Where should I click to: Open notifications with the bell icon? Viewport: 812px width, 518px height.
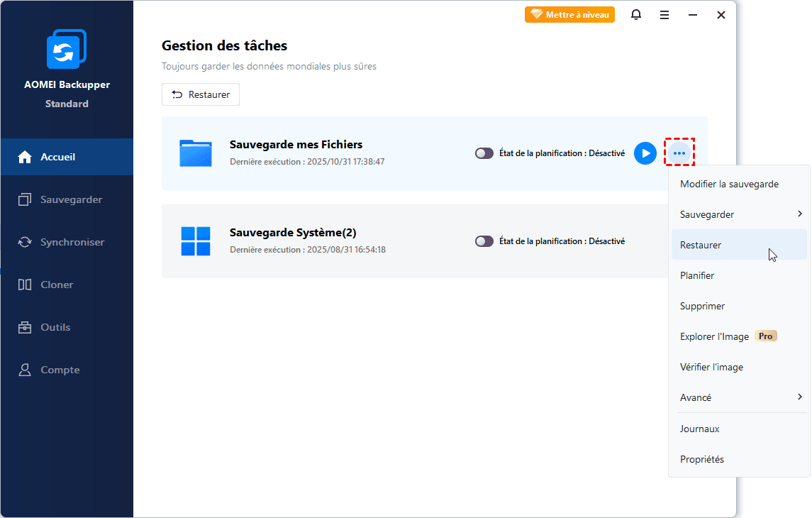tap(636, 14)
